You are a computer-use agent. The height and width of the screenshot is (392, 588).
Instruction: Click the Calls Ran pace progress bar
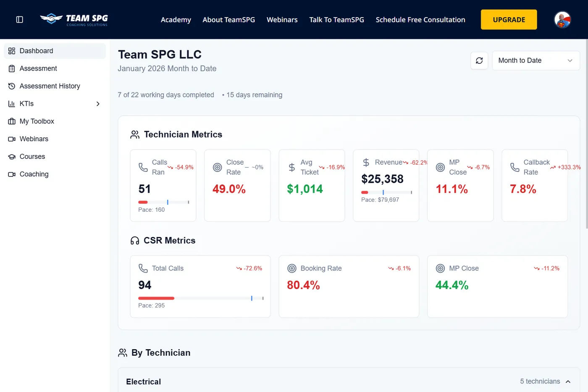164,203
